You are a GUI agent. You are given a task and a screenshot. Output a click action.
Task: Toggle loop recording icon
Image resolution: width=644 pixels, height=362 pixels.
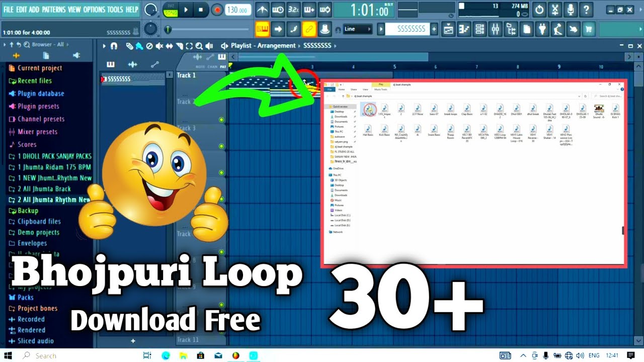point(325,10)
